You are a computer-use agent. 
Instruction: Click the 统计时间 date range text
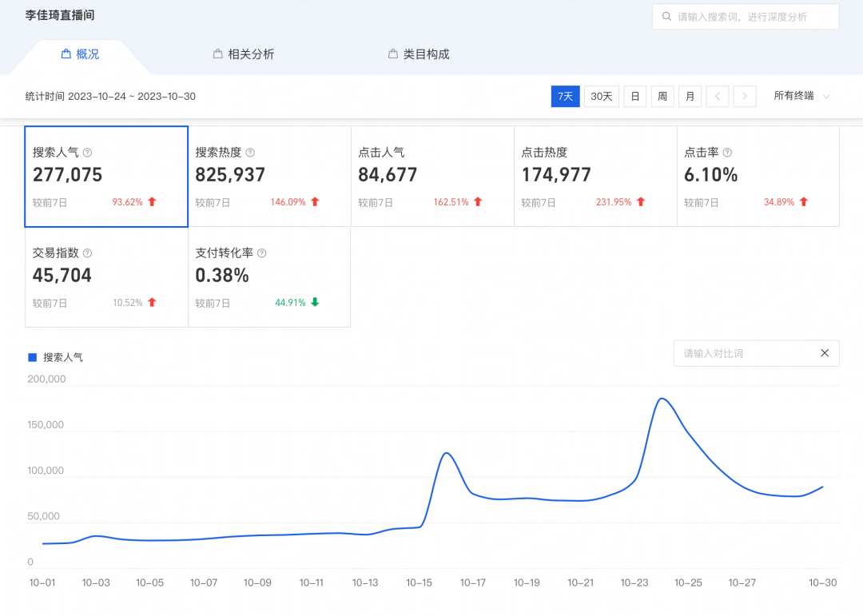pos(110,97)
